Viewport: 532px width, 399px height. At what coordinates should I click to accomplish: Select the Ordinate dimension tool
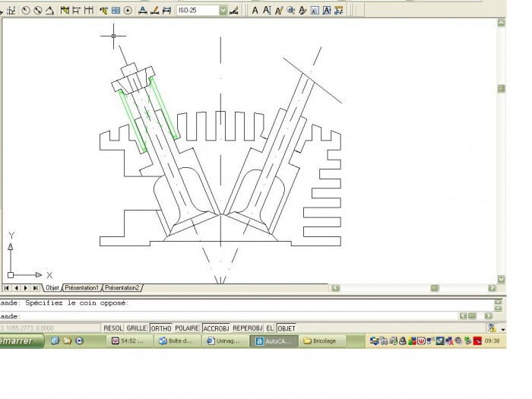click(11, 11)
